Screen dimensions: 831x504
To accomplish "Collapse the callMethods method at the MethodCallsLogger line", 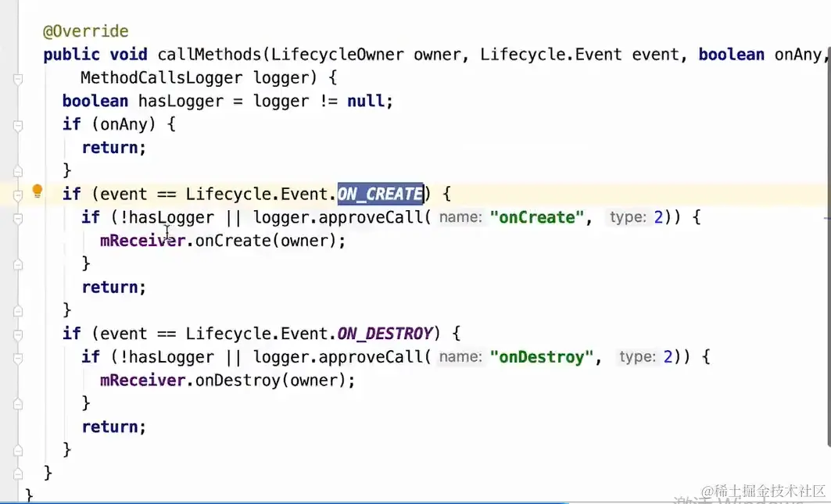I will pyautogui.click(x=18, y=80).
